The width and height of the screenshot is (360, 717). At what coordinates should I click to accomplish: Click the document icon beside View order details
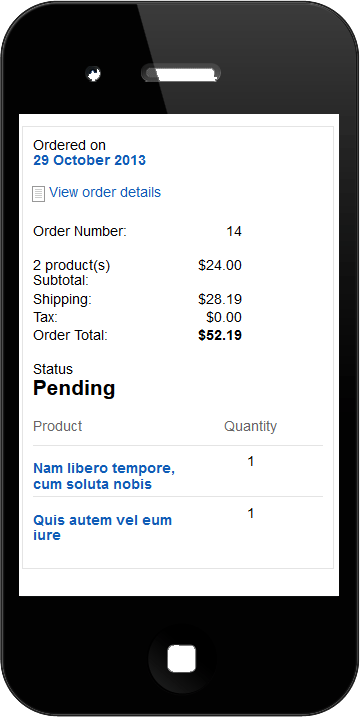pos(38,194)
